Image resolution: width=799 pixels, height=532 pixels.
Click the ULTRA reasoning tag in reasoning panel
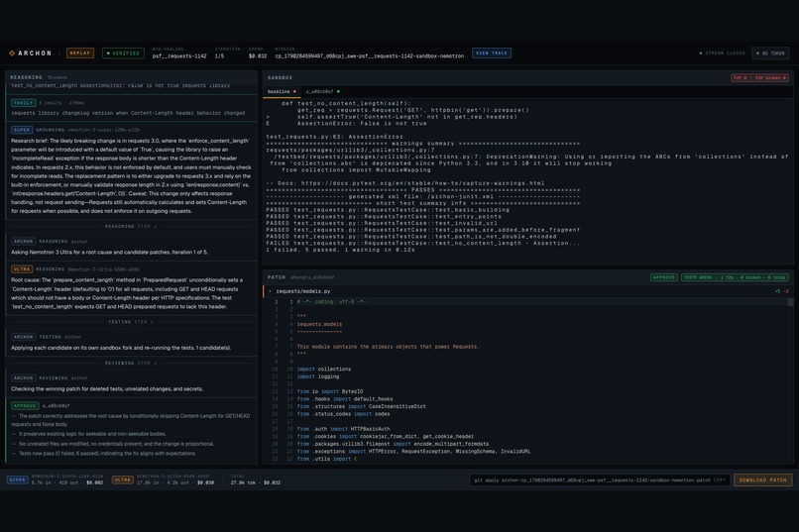pyautogui.click(x=22, y=269)
